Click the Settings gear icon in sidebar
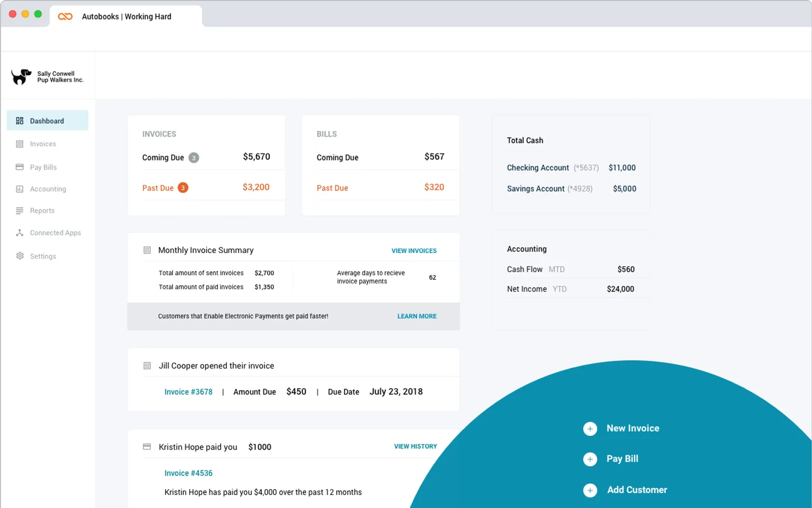This screenshot has width=812, height=508. tap(20, 256)
